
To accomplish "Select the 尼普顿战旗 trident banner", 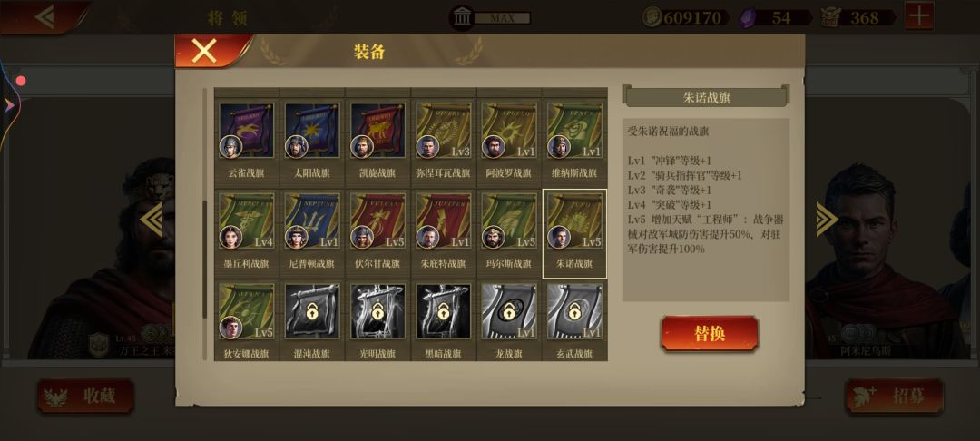I will tap(312, 221).
